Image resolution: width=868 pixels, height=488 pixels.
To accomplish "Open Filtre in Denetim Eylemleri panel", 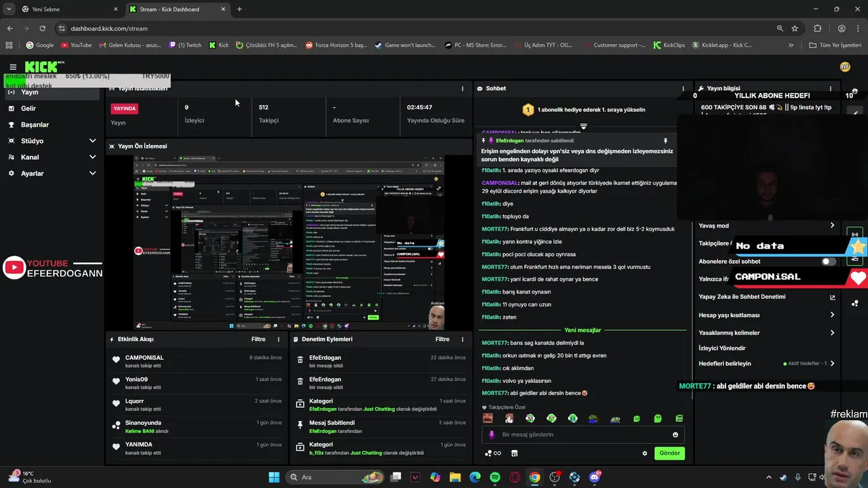I will tap(443, 339).
